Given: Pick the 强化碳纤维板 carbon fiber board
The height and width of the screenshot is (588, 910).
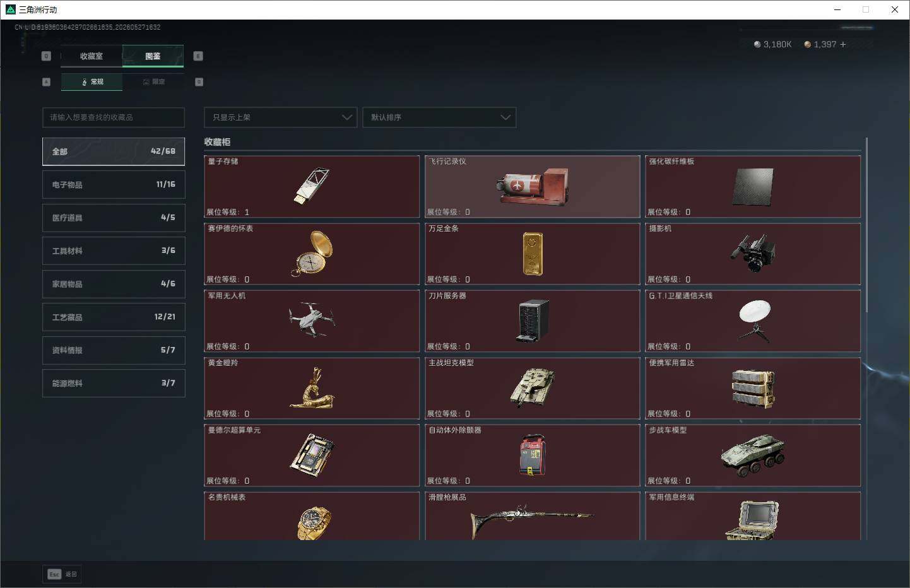Looking at the screenshot, I should pos(753,187).
